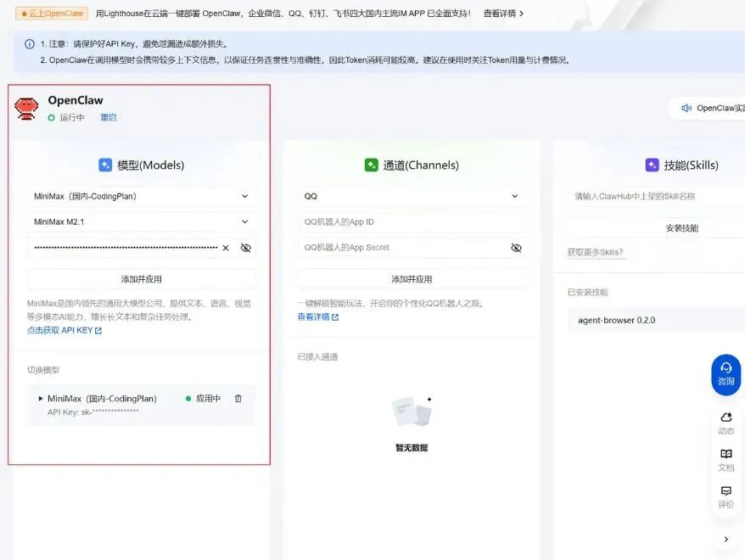This screenshot has height=560, width=745.
Task: Click the blue Models section icon
Action: point(105,165)
